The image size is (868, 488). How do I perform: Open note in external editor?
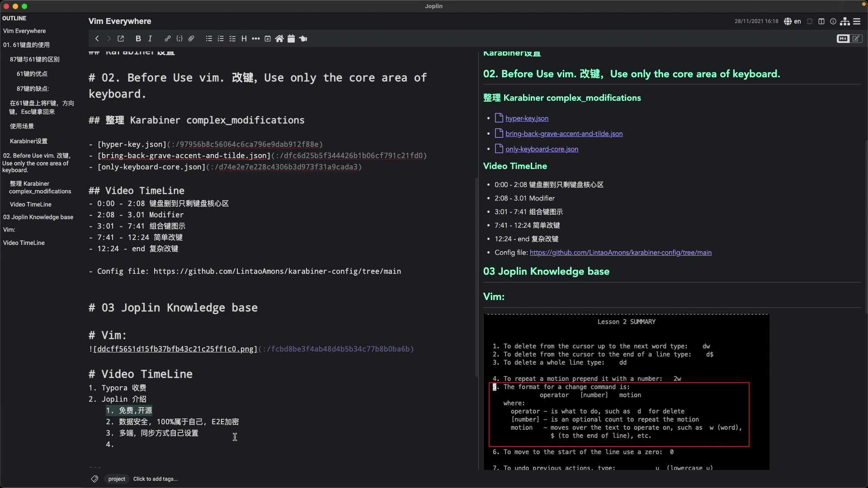[x=121, y=39]
